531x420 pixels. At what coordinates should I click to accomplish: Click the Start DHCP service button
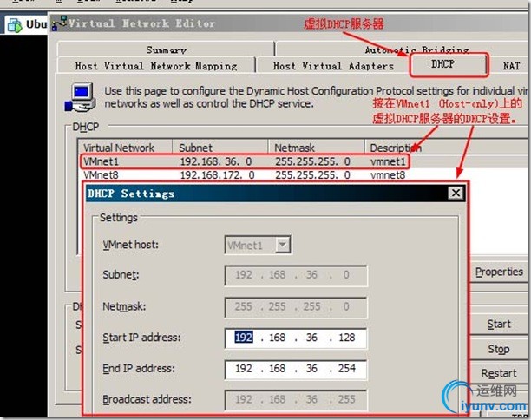499,324
